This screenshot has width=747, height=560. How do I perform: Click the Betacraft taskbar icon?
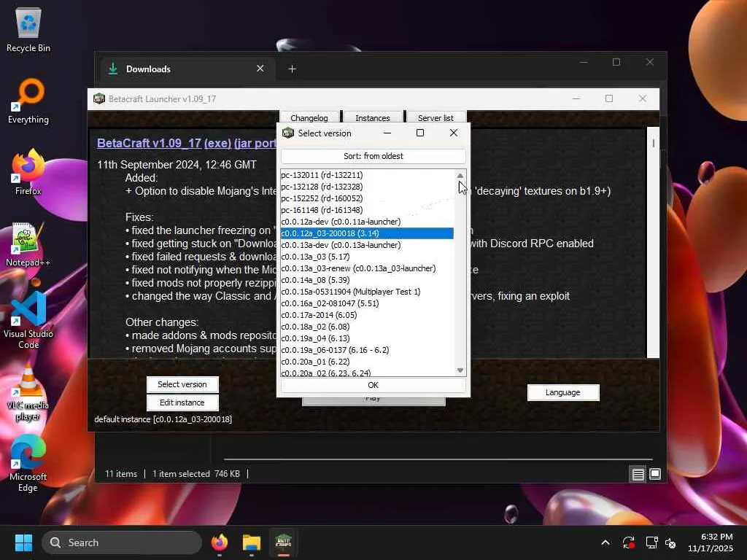(283, 542)
